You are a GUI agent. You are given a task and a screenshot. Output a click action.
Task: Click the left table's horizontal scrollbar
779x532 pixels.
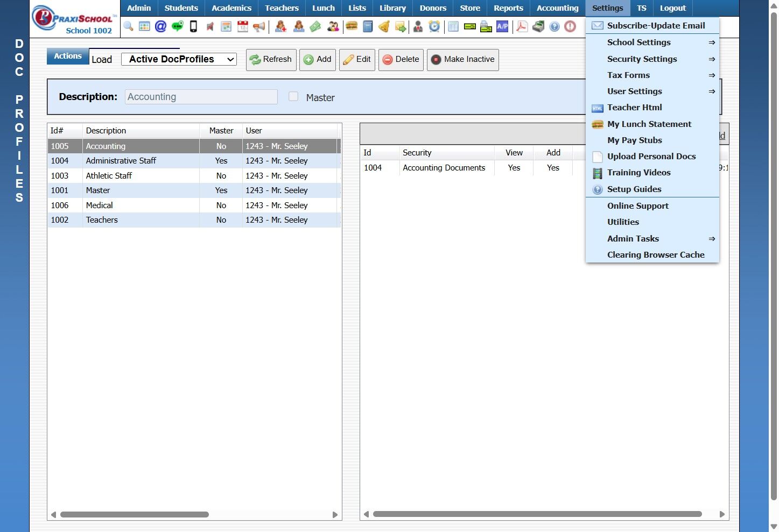coord(135,515)
